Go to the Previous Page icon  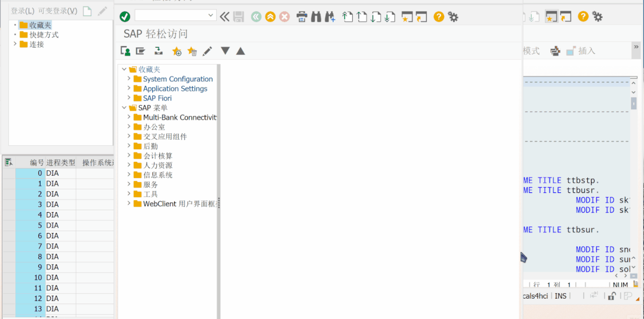tap(362, 17)
